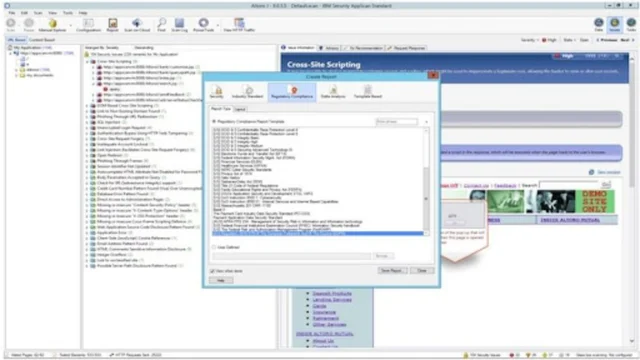The height and width of the screenshot is (360, 640).
Task: Open the View menu
Action: point(53,13)
